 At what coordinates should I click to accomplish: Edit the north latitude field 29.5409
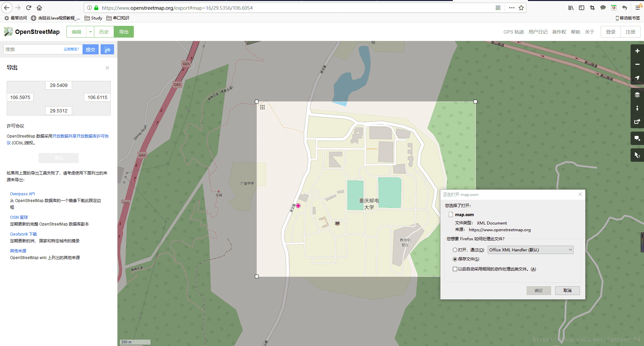[x=59, y=85]
